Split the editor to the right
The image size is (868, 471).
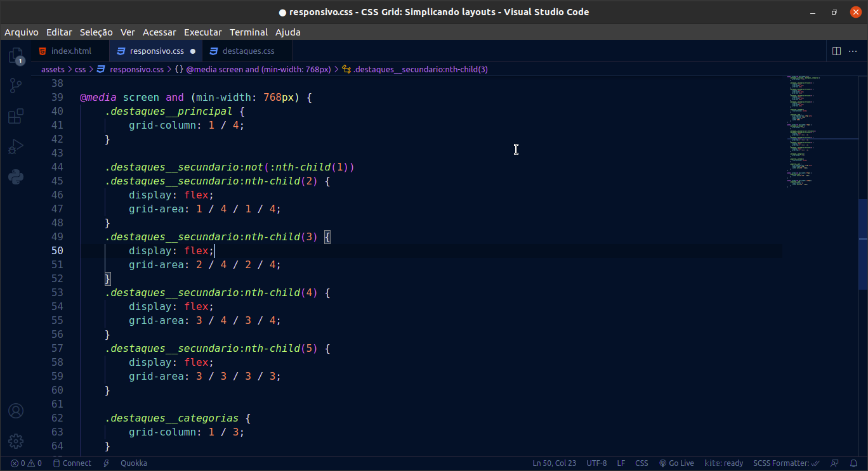click(836, 51)
